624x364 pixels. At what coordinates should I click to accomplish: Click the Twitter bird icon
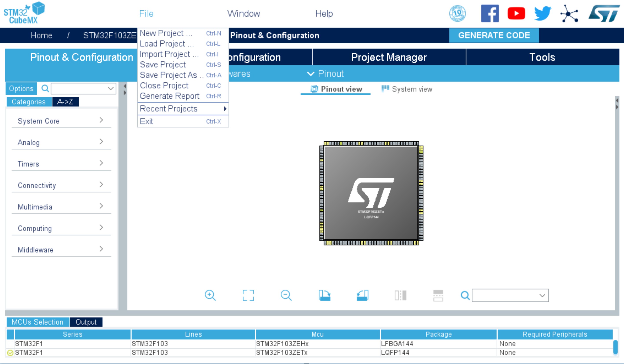pyautogui.click(x=542, y=13)
